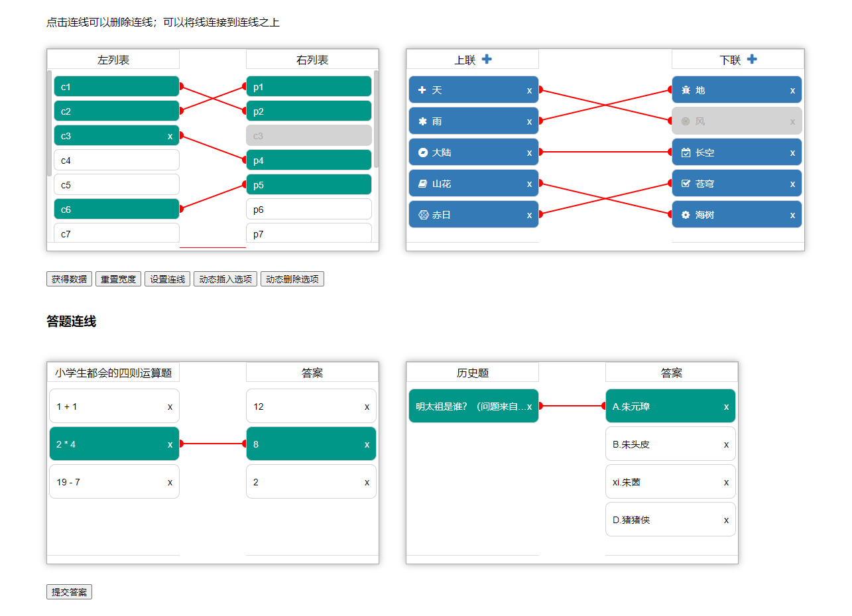
Task: Remove the 山花 item with its x
Action: (x=529, y=184)
